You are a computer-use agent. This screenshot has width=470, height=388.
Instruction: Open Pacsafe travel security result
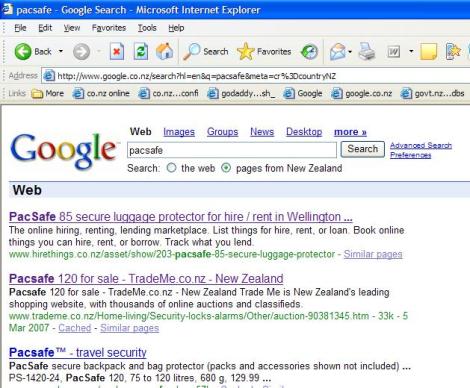coord(78,352)
